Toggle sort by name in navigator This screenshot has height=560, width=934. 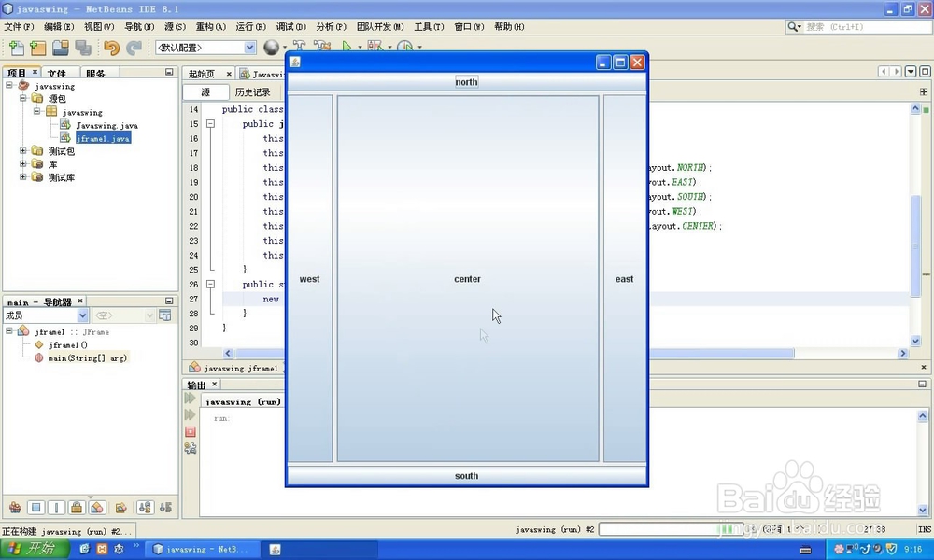(145, 508)
